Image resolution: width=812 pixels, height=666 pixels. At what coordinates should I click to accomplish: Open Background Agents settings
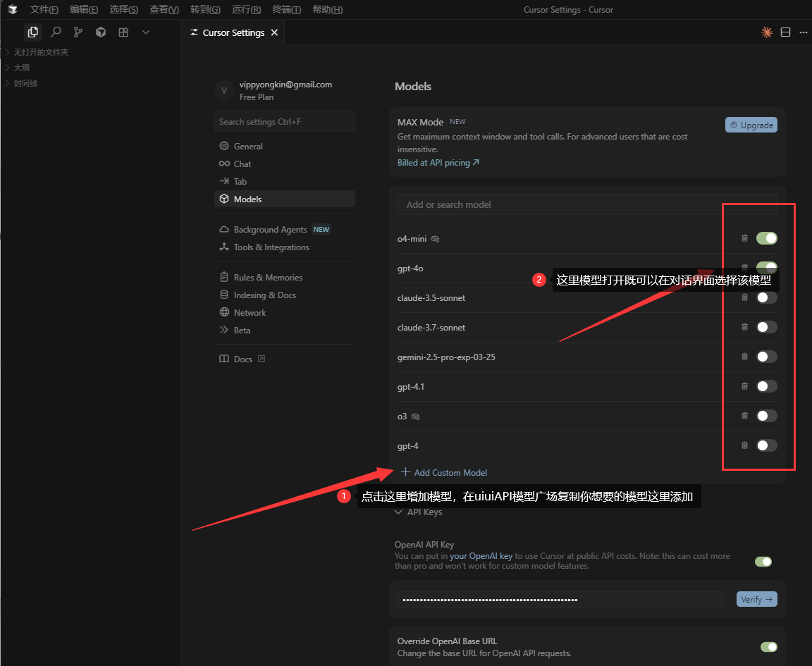pos(284,230)
